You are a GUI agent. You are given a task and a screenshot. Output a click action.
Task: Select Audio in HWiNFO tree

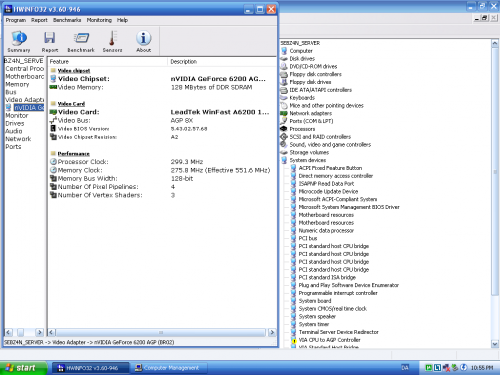pos(14,131)
